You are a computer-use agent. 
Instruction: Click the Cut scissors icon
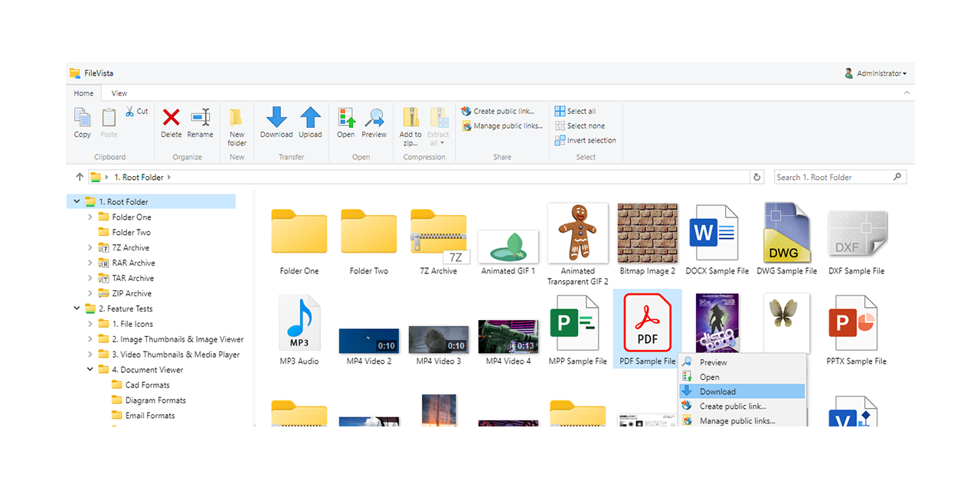(x=131, y=111)
